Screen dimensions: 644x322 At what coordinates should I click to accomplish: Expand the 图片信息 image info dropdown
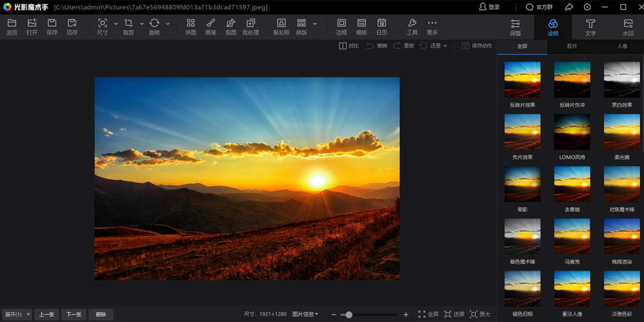[x=305, y=314]
